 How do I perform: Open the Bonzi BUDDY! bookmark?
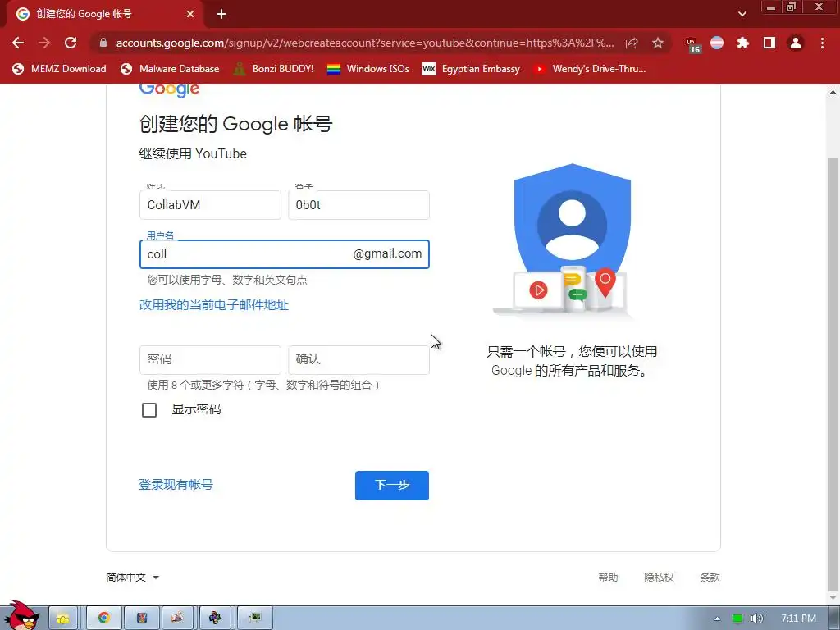pos(274,69)
